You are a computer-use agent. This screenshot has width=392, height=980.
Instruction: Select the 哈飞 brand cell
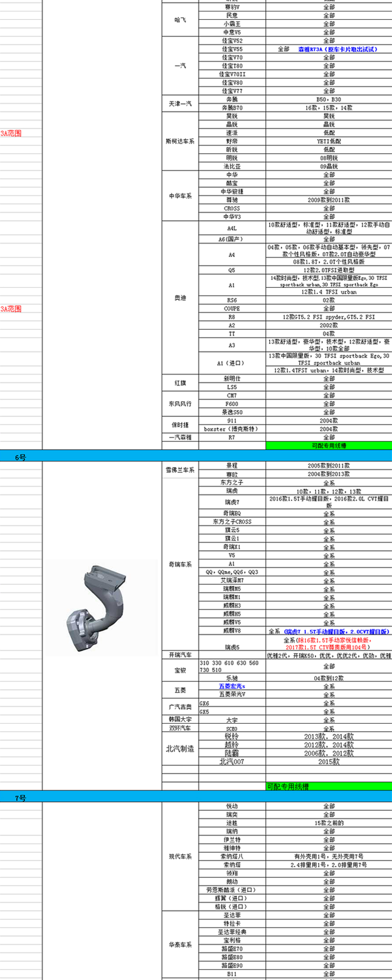pos(181,20)
